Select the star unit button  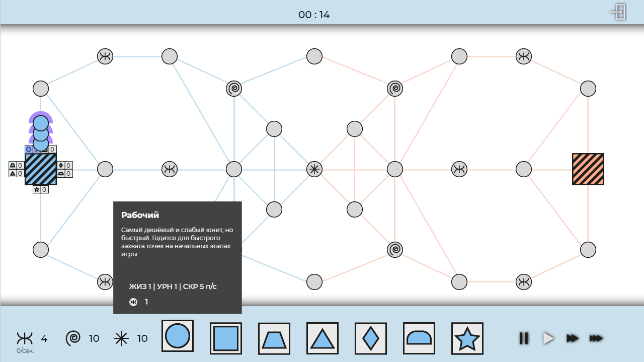467,338
